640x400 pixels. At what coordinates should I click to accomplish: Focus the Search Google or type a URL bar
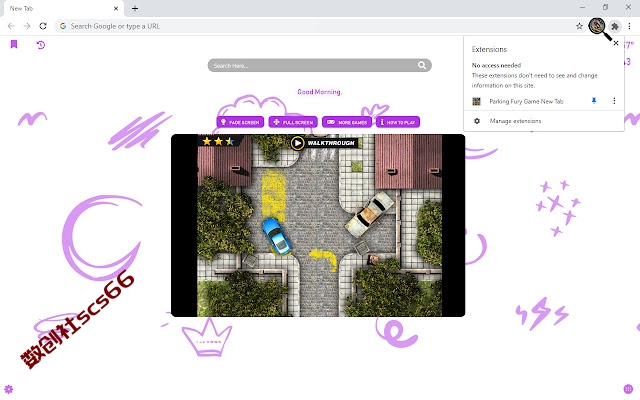tap(318, 26)
